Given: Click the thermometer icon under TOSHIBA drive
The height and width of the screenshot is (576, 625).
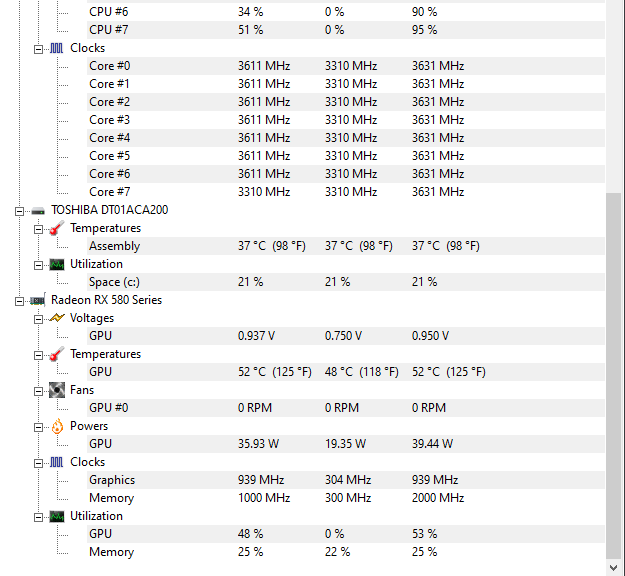Looking at the screenshot, I should click(x=57, y=228).
